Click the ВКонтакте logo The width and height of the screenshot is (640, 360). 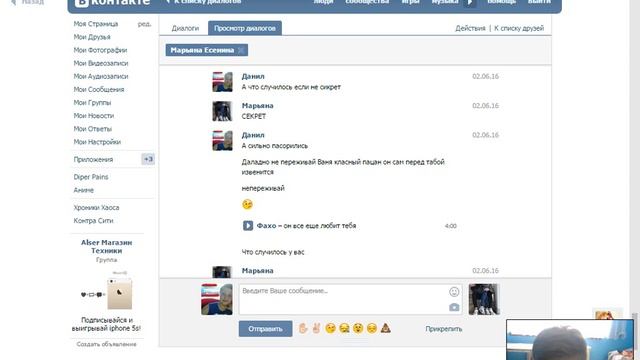click(113, 2)
